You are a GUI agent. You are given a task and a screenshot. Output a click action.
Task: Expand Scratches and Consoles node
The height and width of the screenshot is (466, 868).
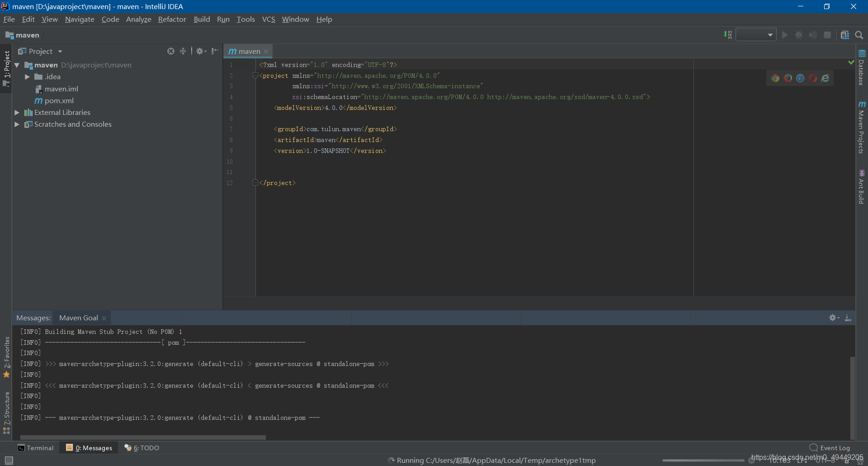[x=17, y=124]
